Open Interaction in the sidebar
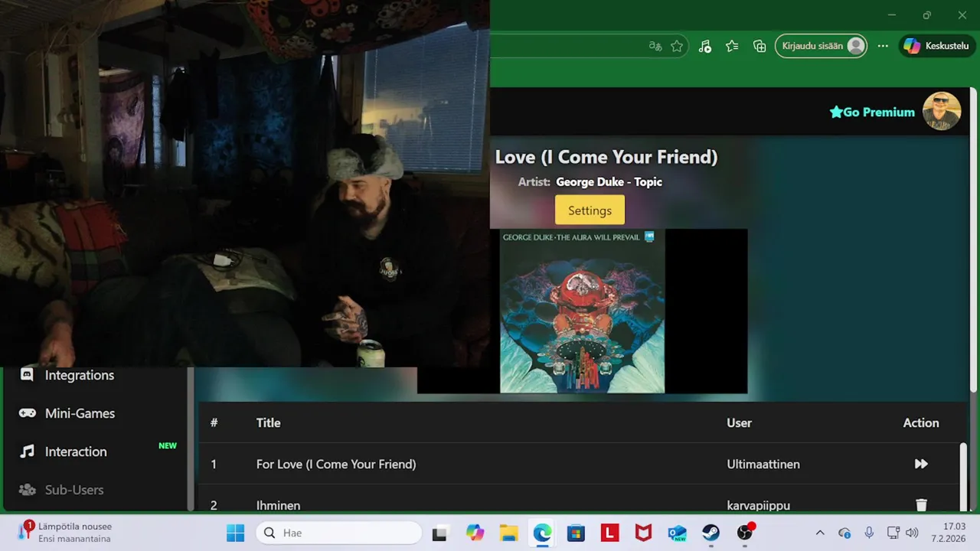This screenshot has height=551, width=980. pyautogui.click(x=76, y=452)
